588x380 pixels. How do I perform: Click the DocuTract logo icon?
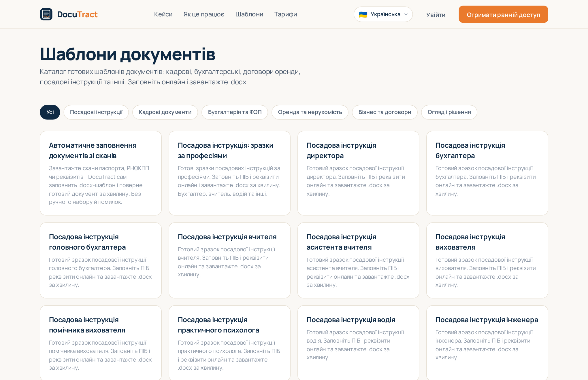(x=46, y=14)
